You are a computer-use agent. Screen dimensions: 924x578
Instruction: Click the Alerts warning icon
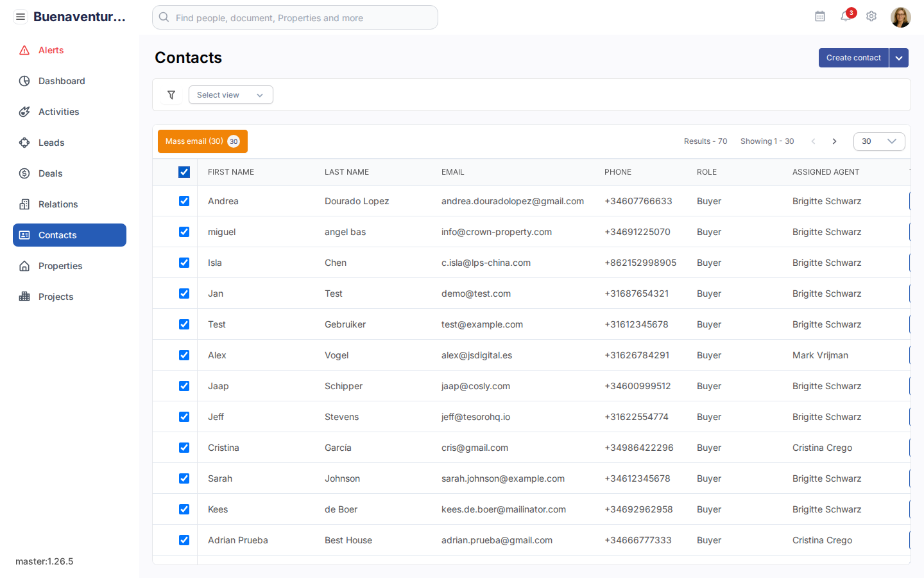tap(24, 50)
